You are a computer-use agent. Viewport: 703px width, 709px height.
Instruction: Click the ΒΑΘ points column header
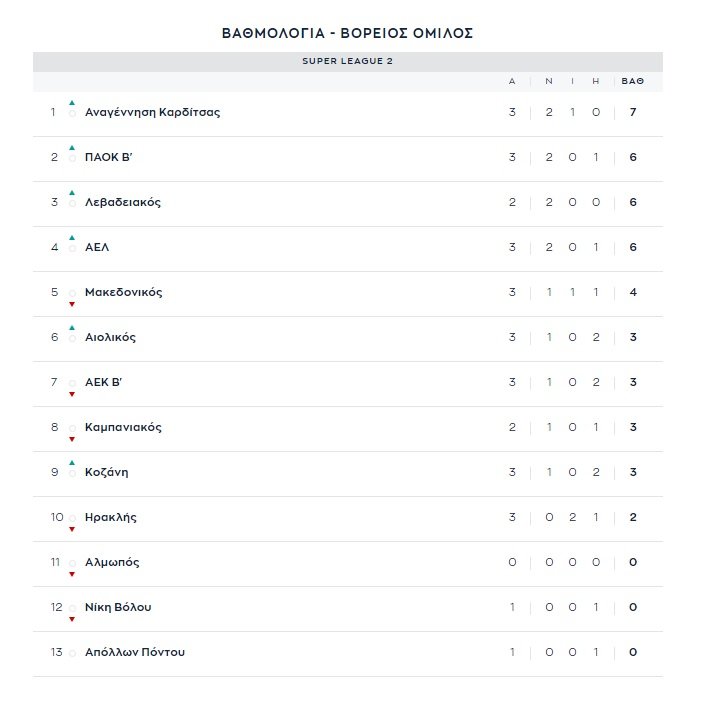tap(633, 82)
